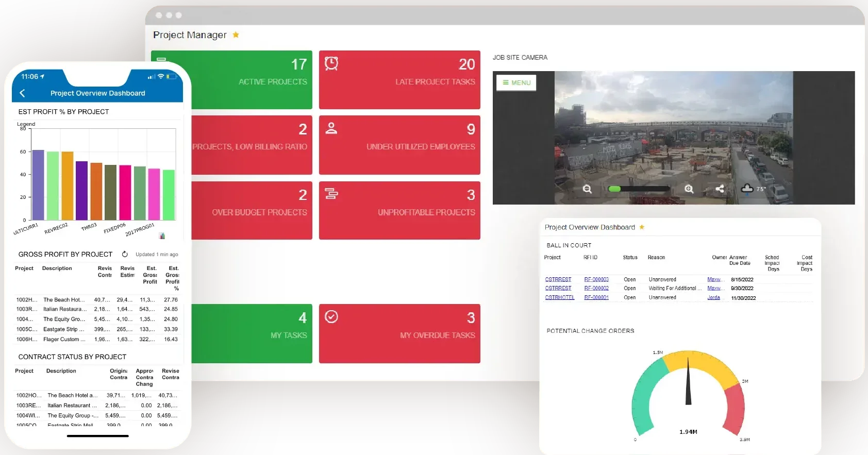Click the star beside Project Overview Dashboard card title

click(642, 227)
